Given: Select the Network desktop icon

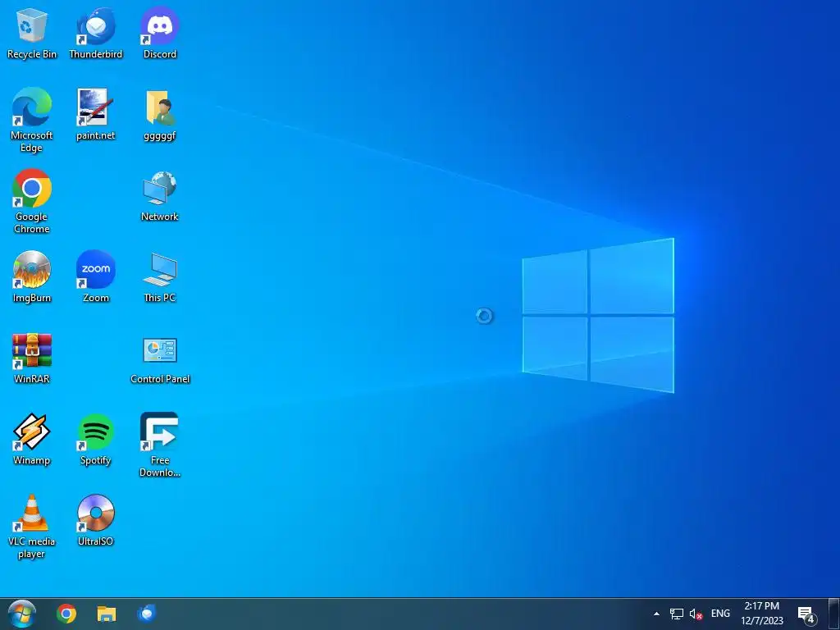Looking at the screenshot, I should point(160,196).
